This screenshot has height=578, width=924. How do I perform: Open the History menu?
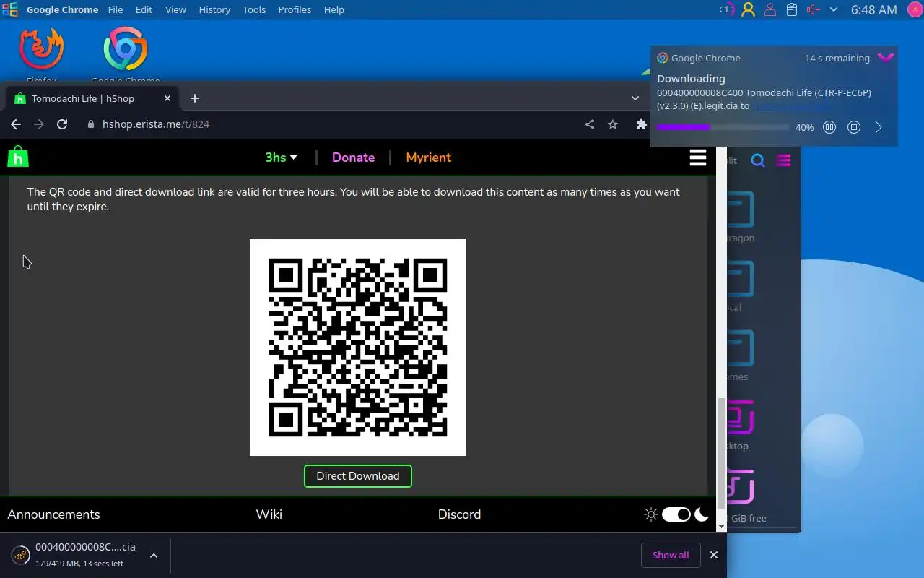pyautogui.click(x=214, y=9)
